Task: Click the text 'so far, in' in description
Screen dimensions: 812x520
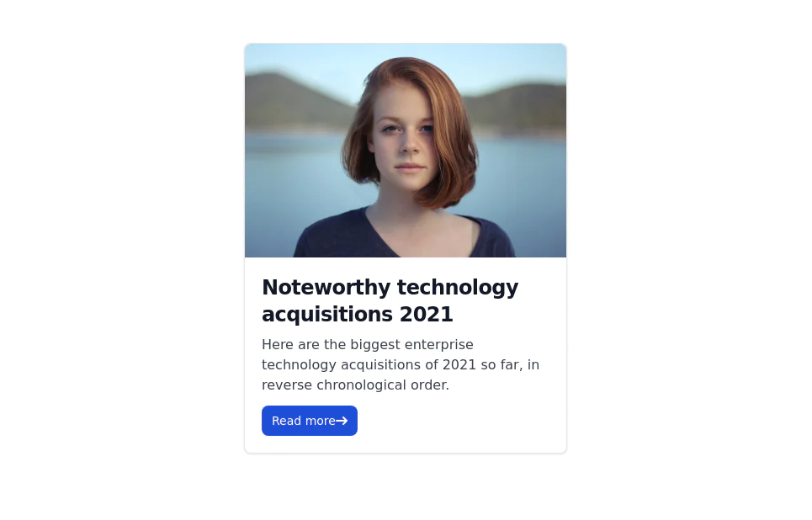Action: click(x=510, y=365)
